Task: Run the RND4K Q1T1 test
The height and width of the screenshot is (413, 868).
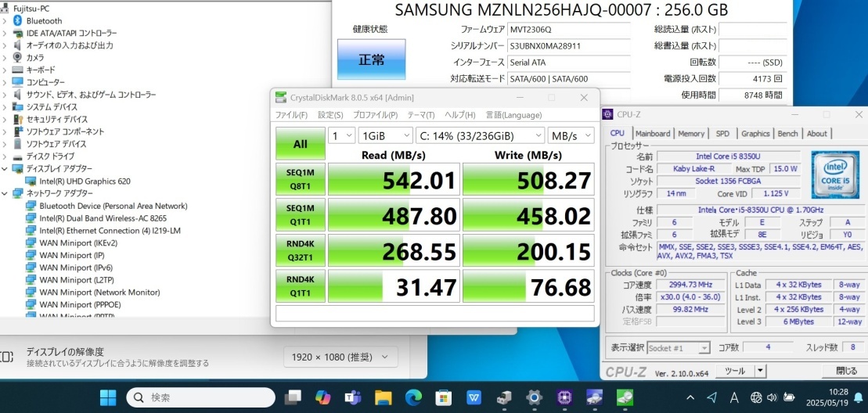Action: coord(300,286)
